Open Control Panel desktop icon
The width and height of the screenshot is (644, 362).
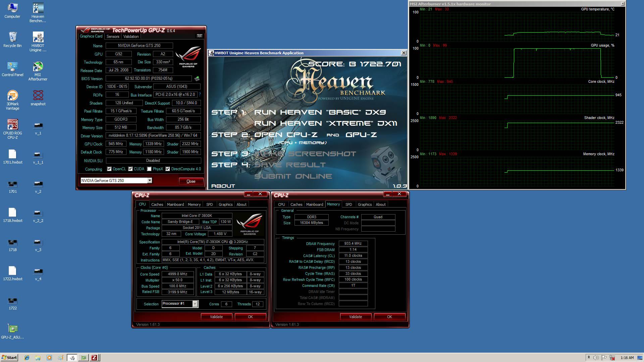12,69
